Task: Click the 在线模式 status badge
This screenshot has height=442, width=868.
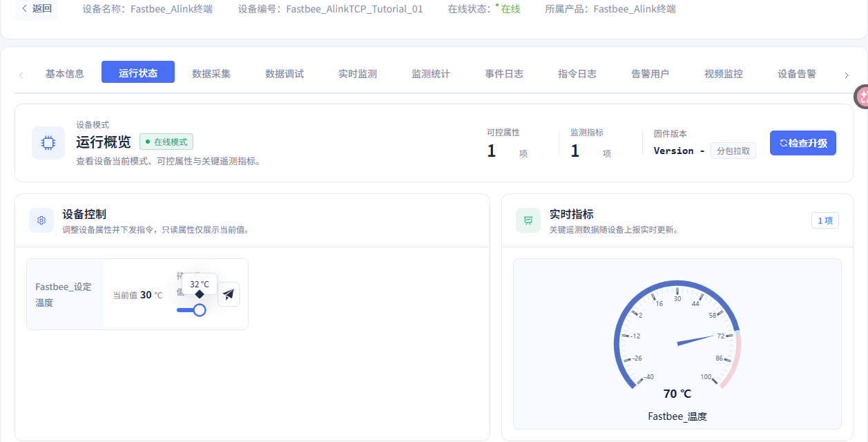Action: (166, 142)
